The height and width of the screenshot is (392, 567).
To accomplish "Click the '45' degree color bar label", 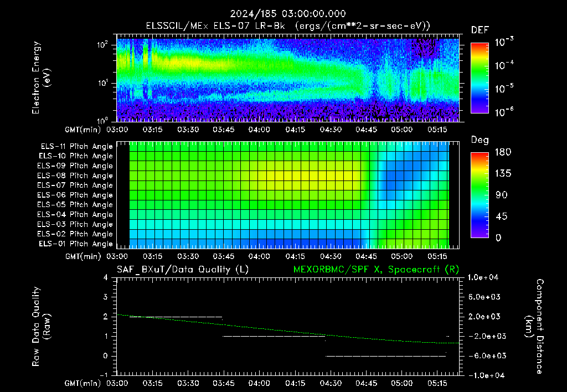I will tap(501, 216).
